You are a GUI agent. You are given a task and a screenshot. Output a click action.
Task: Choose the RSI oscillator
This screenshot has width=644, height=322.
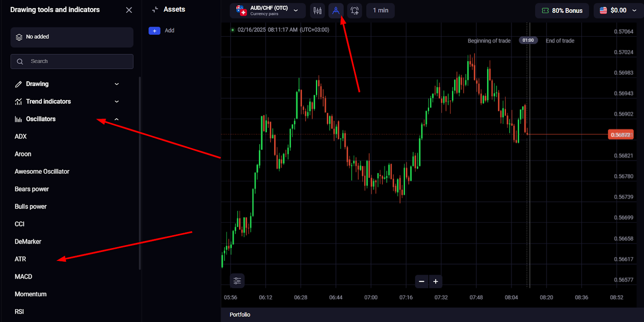pyautogui.click(x=19, y=312)
